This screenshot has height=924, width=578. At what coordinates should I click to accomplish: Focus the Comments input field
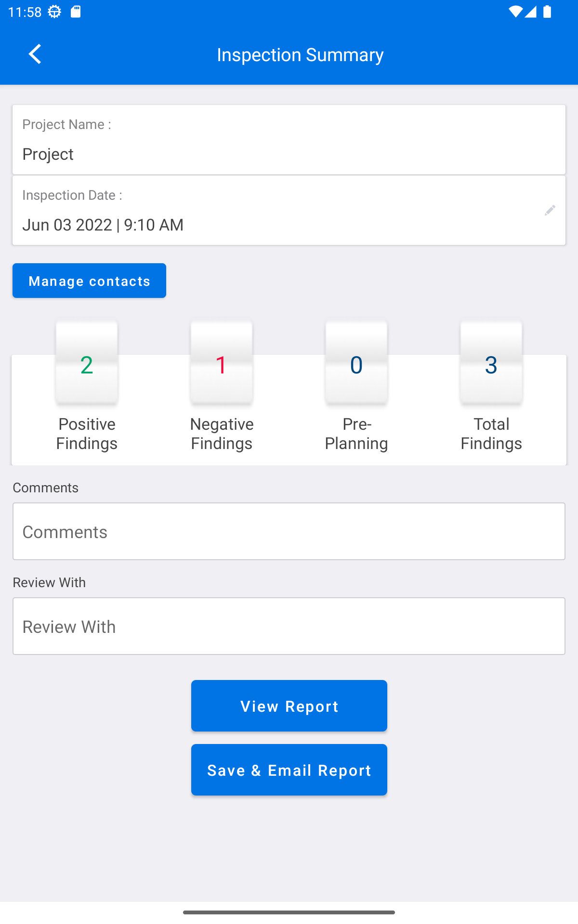[289, 531]
